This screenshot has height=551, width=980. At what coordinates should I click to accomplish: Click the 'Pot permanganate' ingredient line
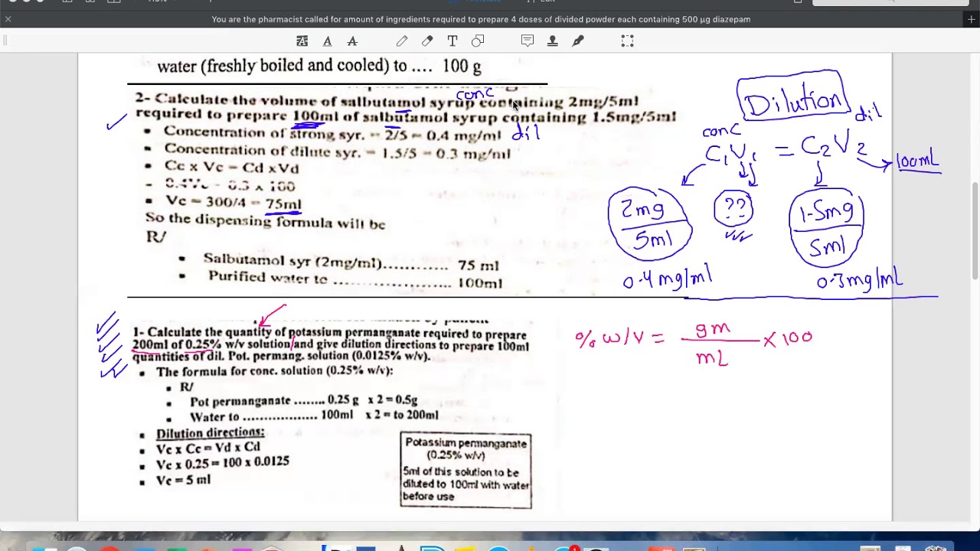(303, 400)
